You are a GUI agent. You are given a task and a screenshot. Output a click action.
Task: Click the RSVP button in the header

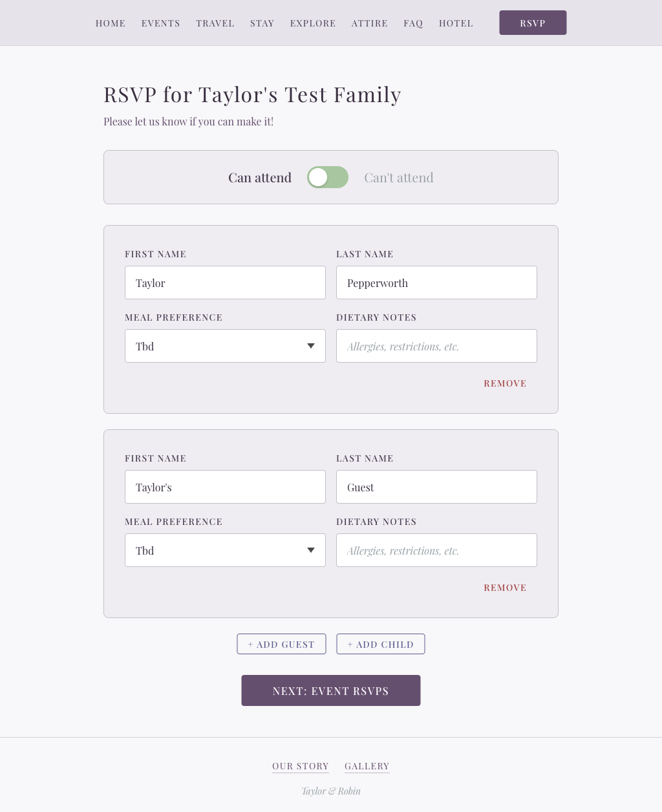533,22
